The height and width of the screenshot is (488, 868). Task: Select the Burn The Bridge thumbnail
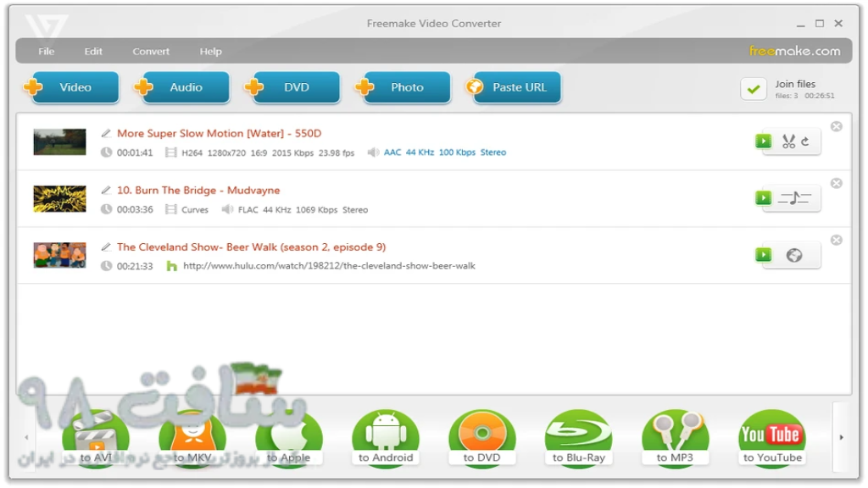click(60, 198)
